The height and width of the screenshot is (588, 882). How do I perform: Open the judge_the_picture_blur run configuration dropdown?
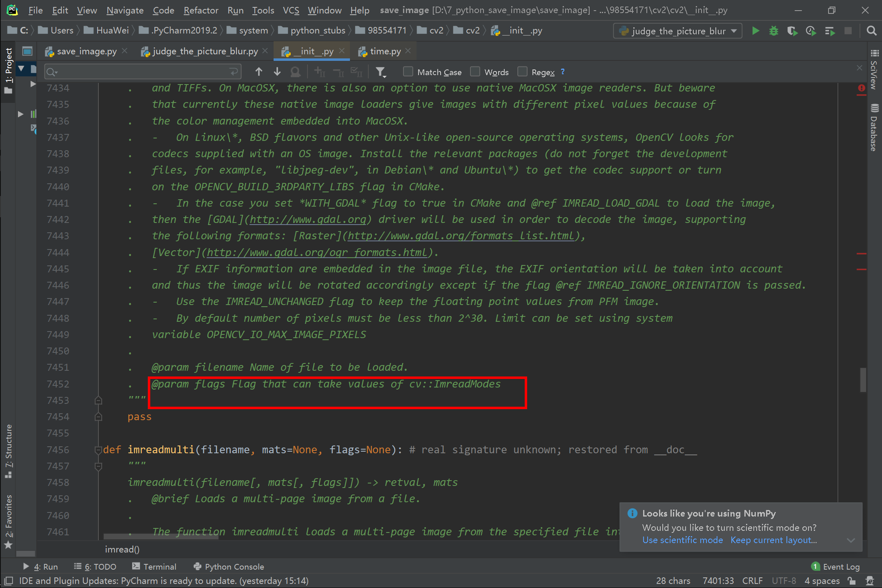(x=678, y=31)
